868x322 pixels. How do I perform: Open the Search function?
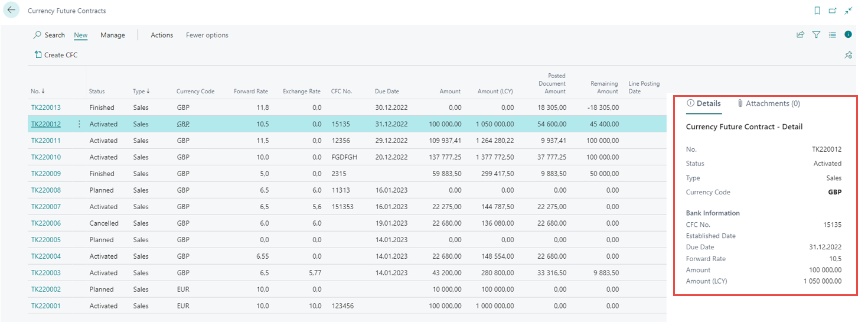point(49,35)
